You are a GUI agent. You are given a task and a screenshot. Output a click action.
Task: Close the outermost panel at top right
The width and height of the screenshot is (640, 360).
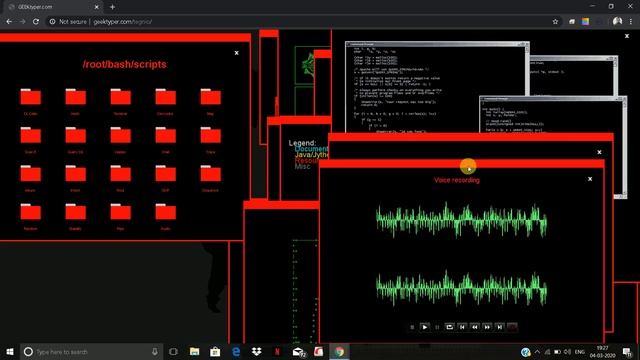pos(627,36)
